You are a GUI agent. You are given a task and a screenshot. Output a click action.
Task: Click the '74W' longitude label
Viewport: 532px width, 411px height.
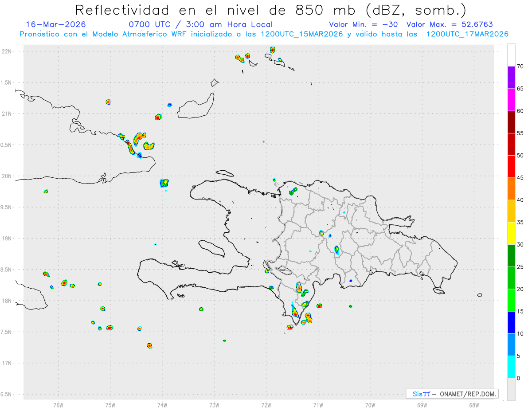coord(162,405)
